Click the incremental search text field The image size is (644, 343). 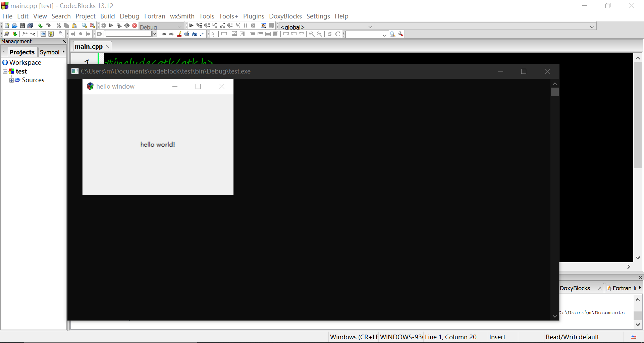[x=129, y=34]
